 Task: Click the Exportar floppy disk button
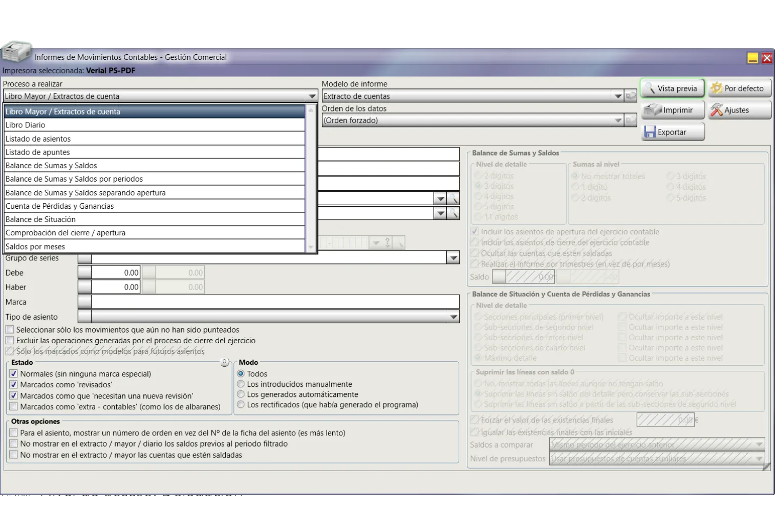click(x=672, y=132)
